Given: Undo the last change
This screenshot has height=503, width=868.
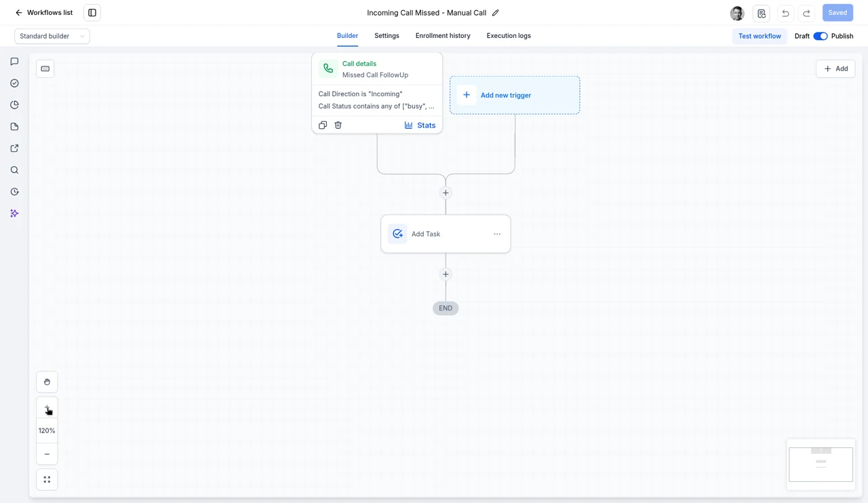Looking at the screenshot, I should [x=785, y=13].
